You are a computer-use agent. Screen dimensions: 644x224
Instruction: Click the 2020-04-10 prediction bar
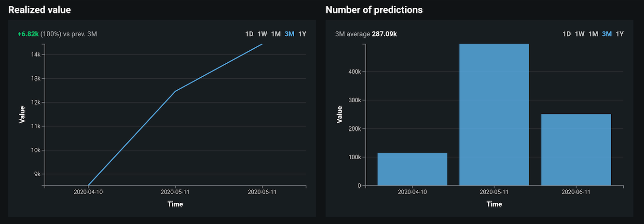tap(412, 169)
